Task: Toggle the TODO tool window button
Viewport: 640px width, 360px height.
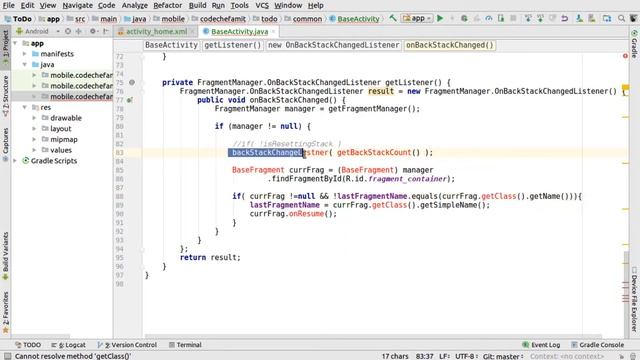Action: click(x=28, y=345)
